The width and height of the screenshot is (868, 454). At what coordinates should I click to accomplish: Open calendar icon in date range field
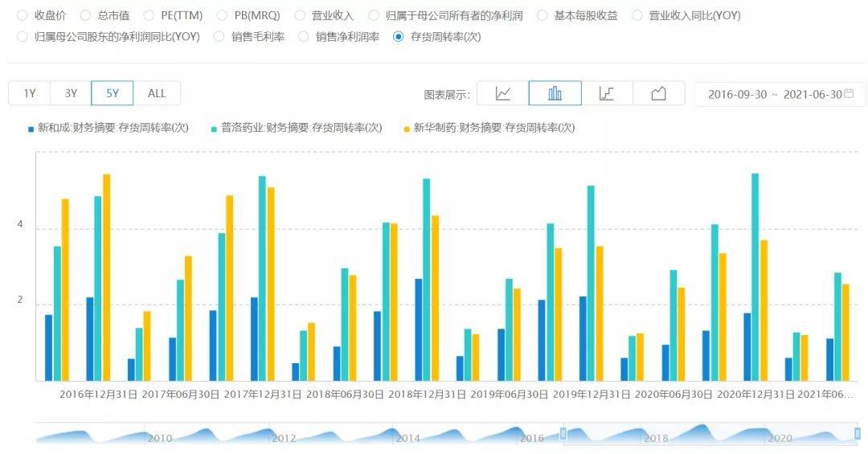point(849,93)
